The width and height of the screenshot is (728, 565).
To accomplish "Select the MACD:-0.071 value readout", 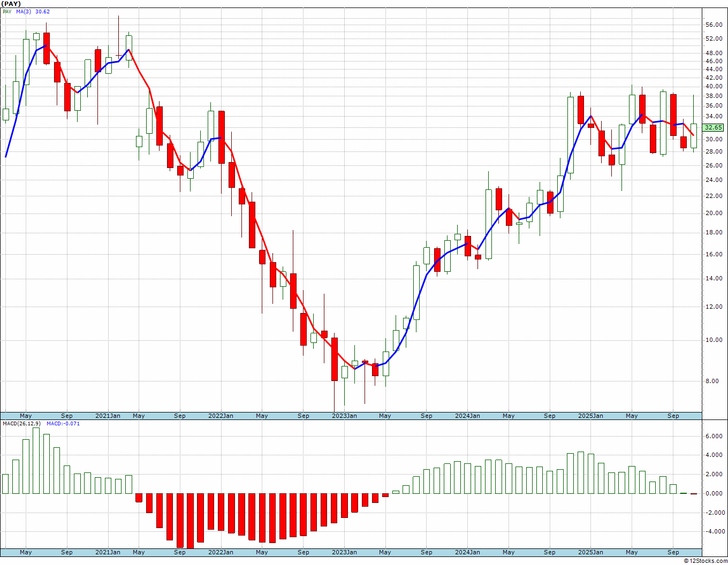I will tap(63, 423).
